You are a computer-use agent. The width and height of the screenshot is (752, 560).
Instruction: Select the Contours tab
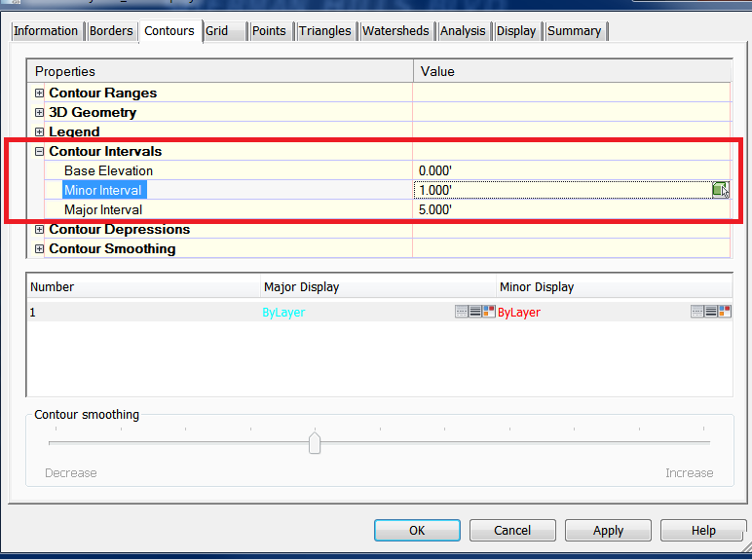pyautogui.click(x=169, y=31)
